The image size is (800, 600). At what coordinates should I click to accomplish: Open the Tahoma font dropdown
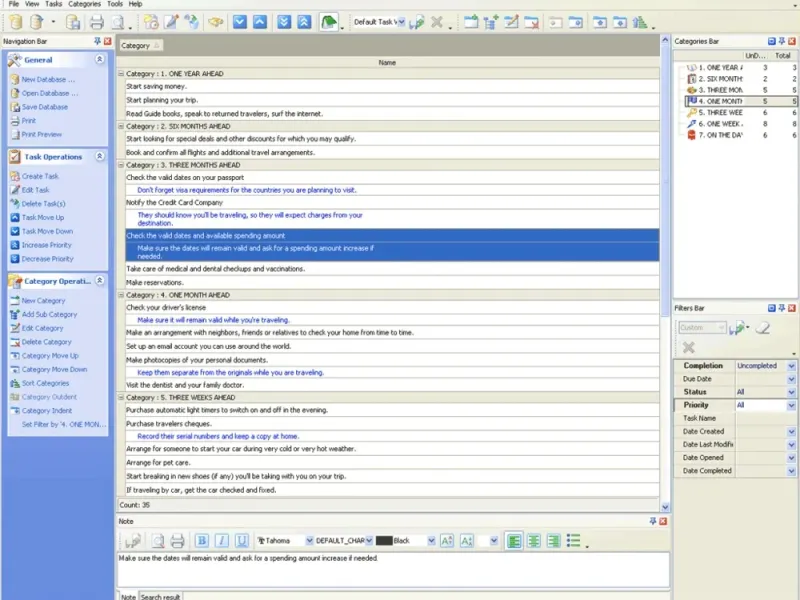(x=309, y=540)
